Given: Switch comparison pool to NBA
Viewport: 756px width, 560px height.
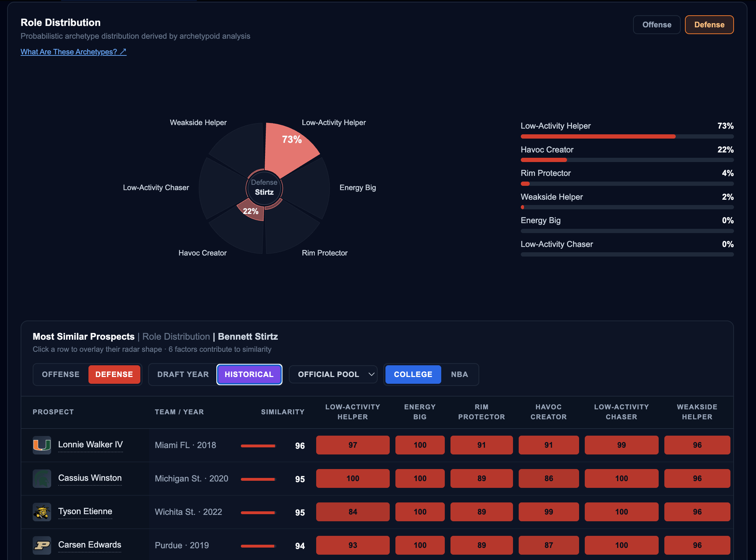Looking at the screenshot, I should coord(459,375).
